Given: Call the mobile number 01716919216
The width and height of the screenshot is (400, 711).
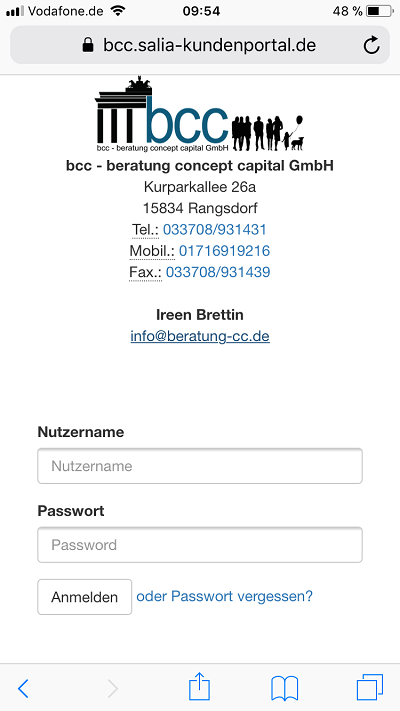Looking at the screenshot, I should click(224, 251).
